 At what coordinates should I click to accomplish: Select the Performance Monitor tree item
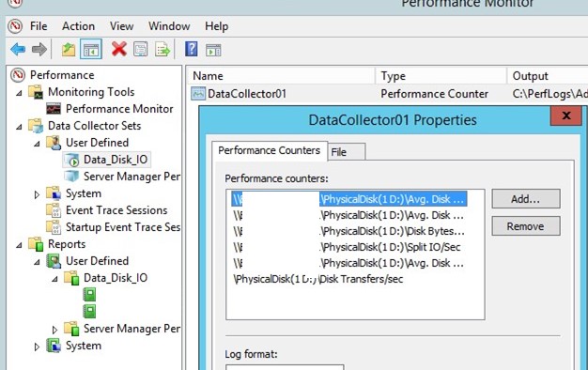pyautogui.click(x=119, y=109)
